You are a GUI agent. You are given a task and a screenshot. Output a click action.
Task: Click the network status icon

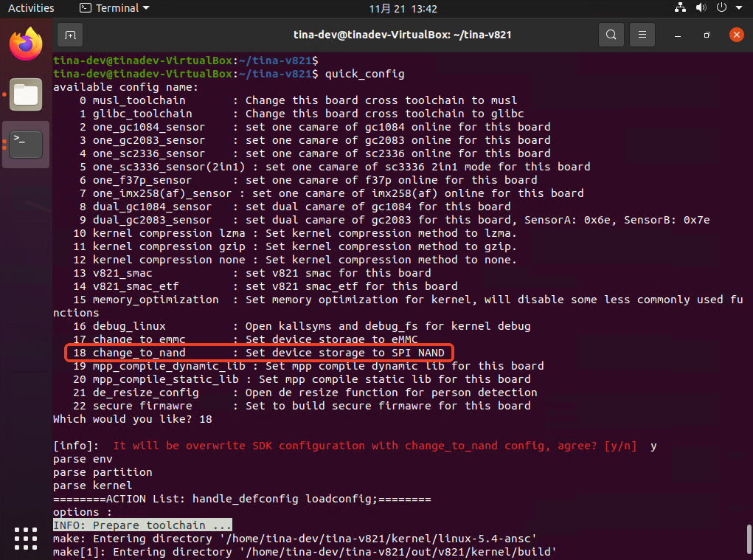[x=680, y=8]
